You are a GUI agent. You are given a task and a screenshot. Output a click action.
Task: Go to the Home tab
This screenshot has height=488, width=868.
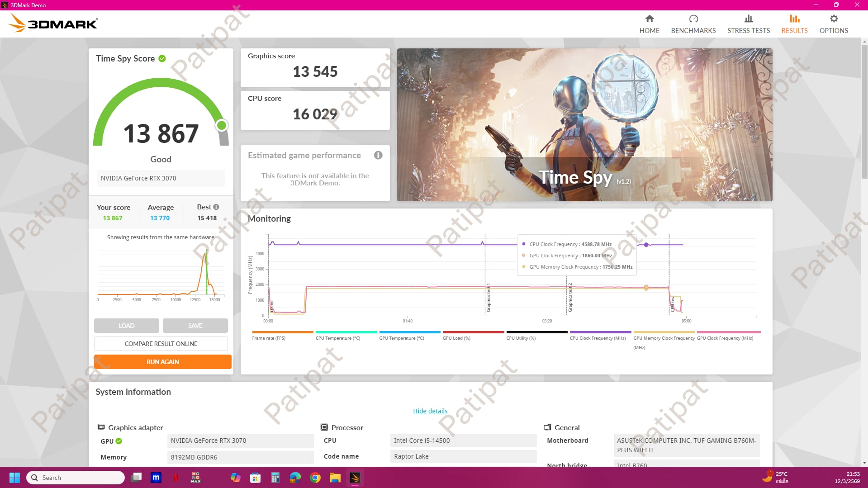649,24
